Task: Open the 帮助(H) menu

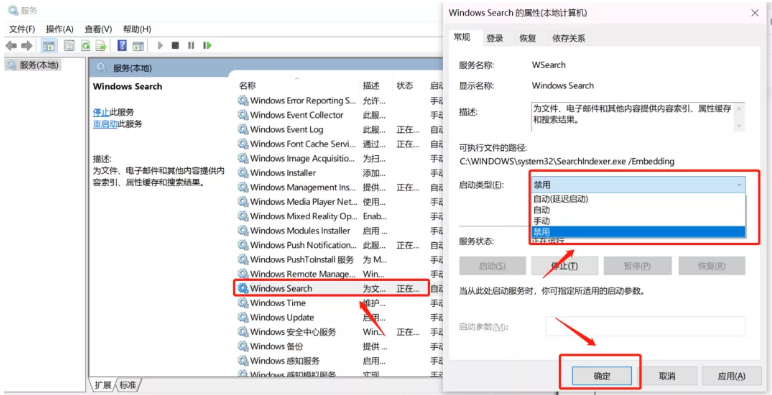Action: (x=137, y=29)
